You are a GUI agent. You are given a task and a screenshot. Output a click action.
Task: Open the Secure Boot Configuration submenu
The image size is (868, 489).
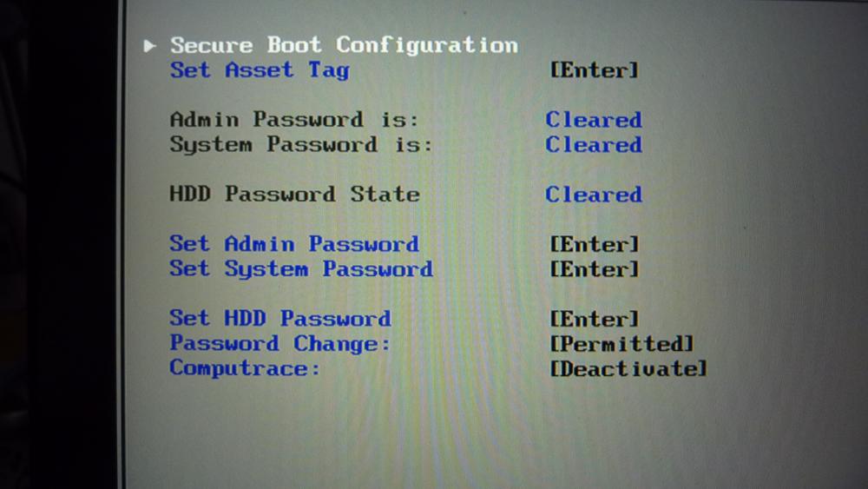click(x=344, y=45)
